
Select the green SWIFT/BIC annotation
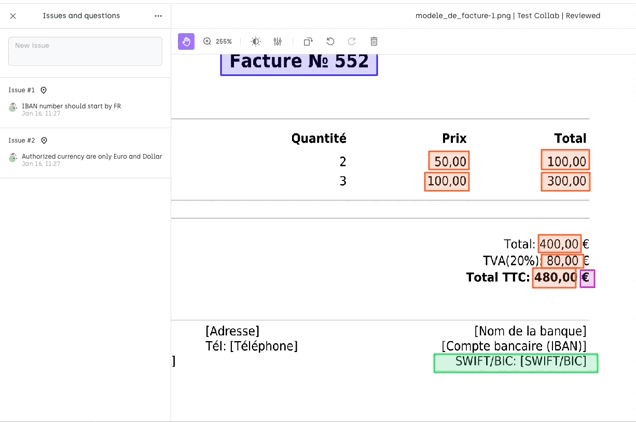pos(516,363)
